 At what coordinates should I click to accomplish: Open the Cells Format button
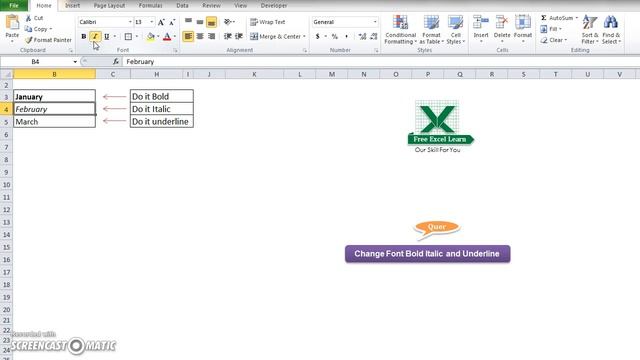click(x=522, y=29)
